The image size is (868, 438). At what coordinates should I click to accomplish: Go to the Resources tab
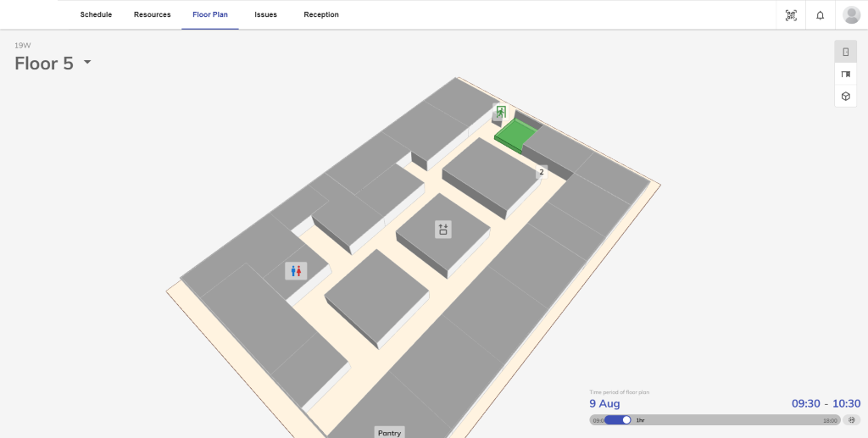[152, 14]
